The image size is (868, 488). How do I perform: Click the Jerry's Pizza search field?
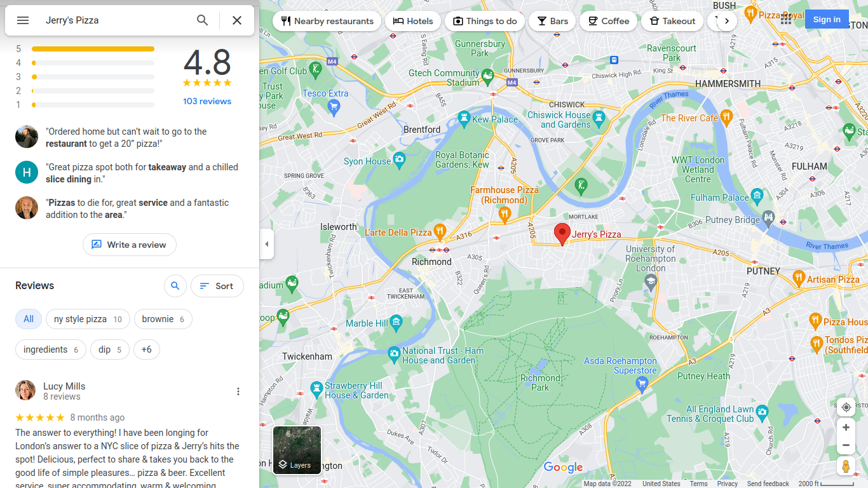coord(114,20)
